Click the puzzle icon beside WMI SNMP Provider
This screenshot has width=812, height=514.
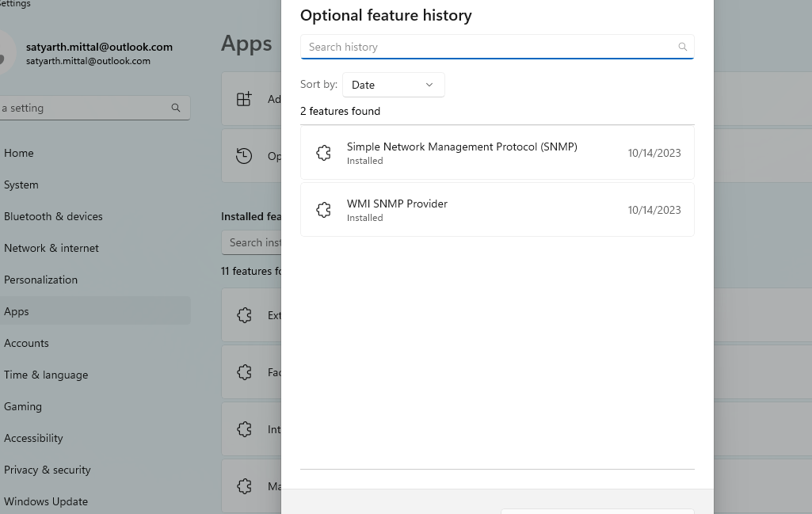[323, 209]
